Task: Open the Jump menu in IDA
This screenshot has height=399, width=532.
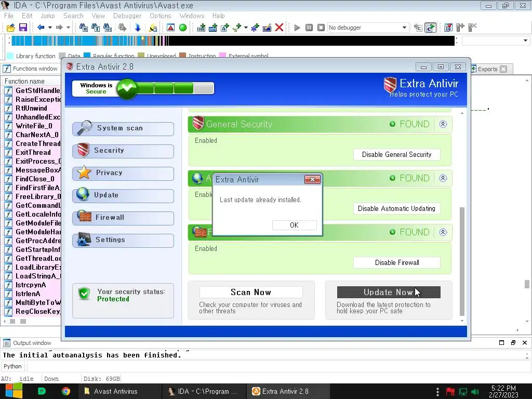Action: [x=48, y=16]
